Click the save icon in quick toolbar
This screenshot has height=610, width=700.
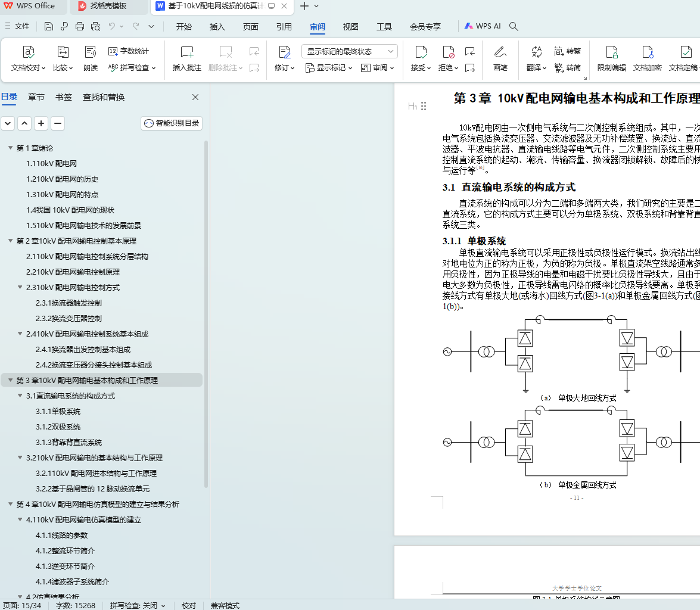(49, 26)
